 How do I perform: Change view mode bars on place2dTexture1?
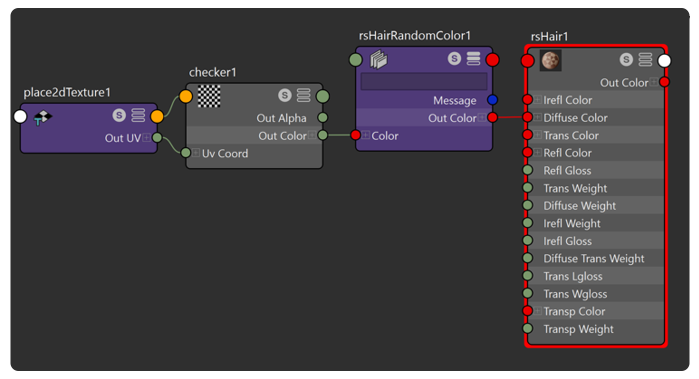point(138,115)
